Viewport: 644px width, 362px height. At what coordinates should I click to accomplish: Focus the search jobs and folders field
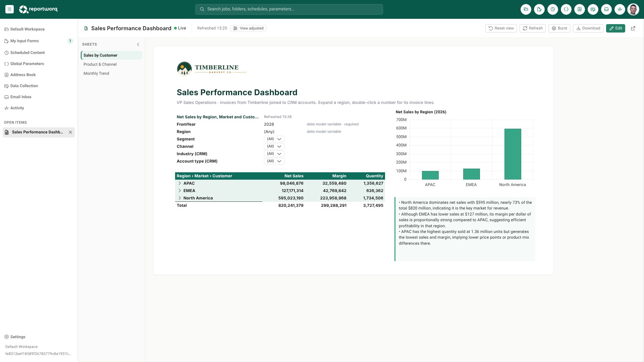(x=289, y=9)
